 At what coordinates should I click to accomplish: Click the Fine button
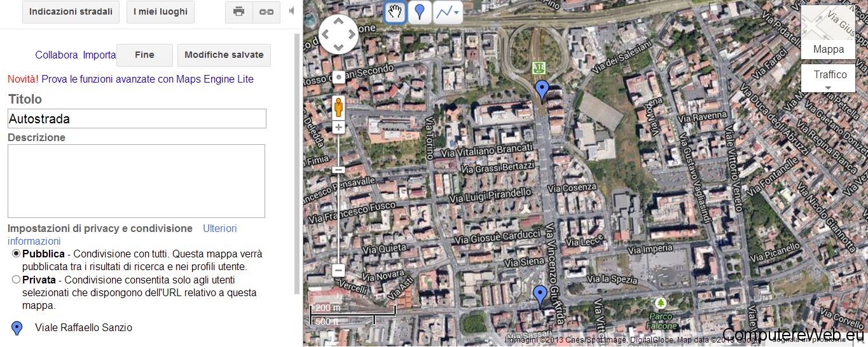[x=144, y=55]
